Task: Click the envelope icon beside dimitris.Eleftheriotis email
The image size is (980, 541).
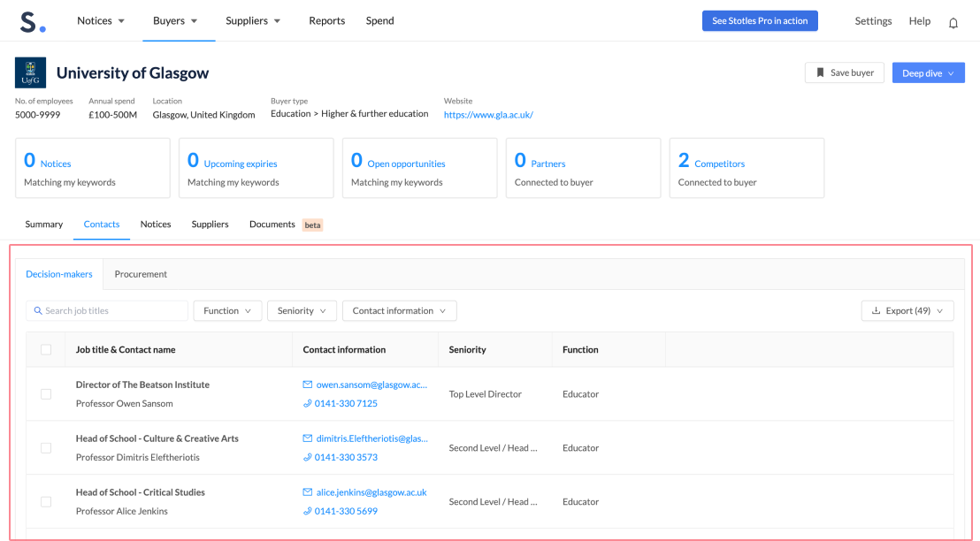Action: click(x=308, y=438)
